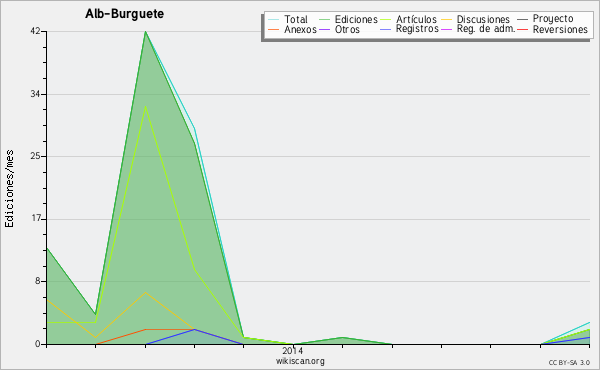Click the 8 y-axis value
Screen dimensions: 600x370
pos(38,281)
